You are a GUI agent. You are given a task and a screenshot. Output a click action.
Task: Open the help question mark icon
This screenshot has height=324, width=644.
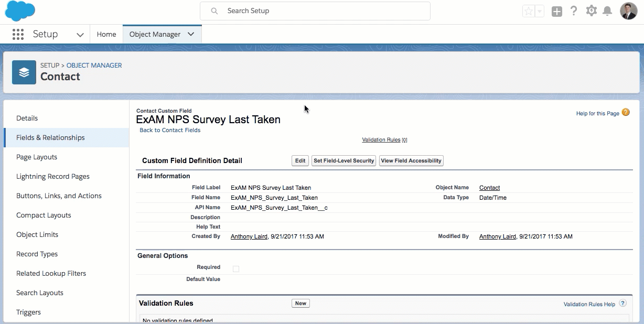574,10
